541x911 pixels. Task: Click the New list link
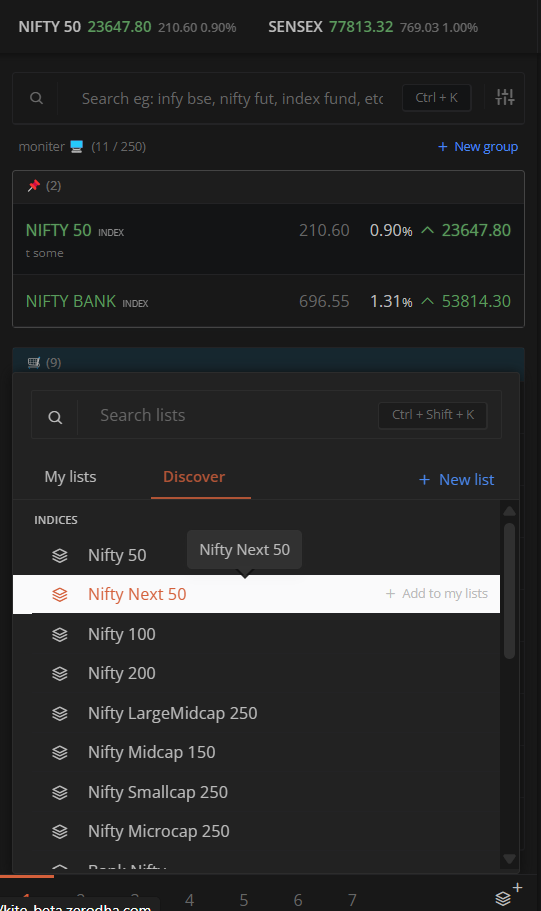[x=457, y=480]
